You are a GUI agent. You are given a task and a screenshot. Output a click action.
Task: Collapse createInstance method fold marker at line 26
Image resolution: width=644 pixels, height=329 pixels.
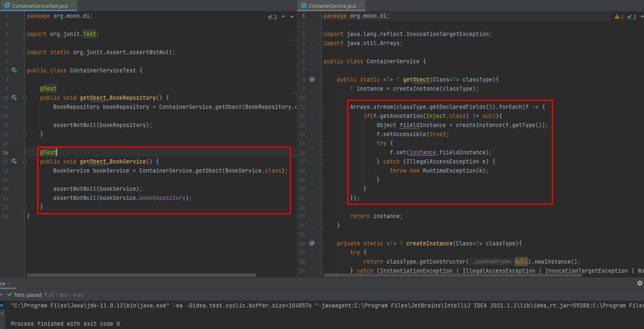tap(321, 244)
